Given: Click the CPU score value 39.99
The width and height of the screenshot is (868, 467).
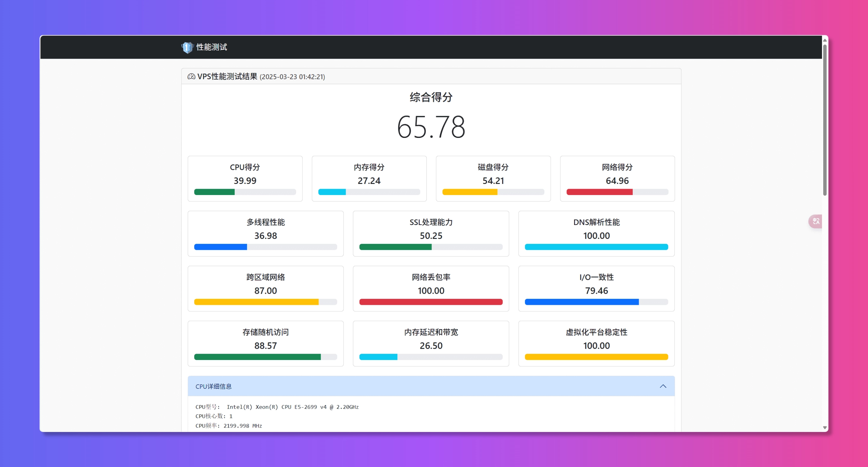Looking at the screenshot, I should tap(245, 181).
